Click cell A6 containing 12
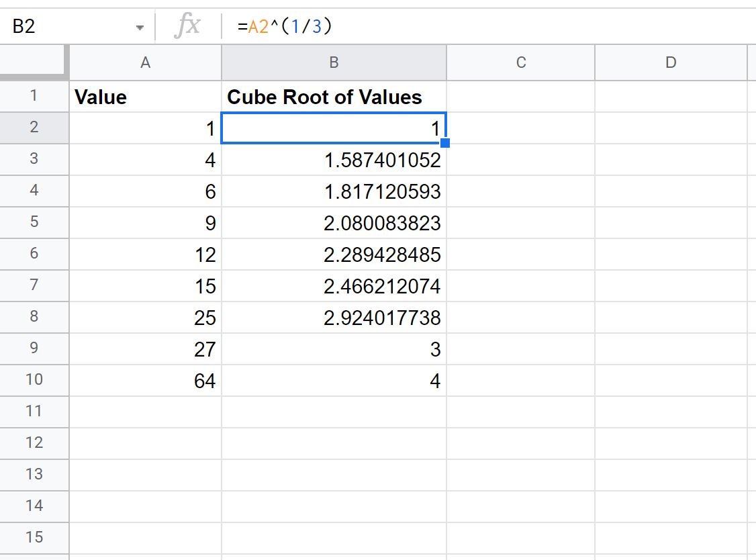Viewport: 756px width, 560px height. (145, 254)
